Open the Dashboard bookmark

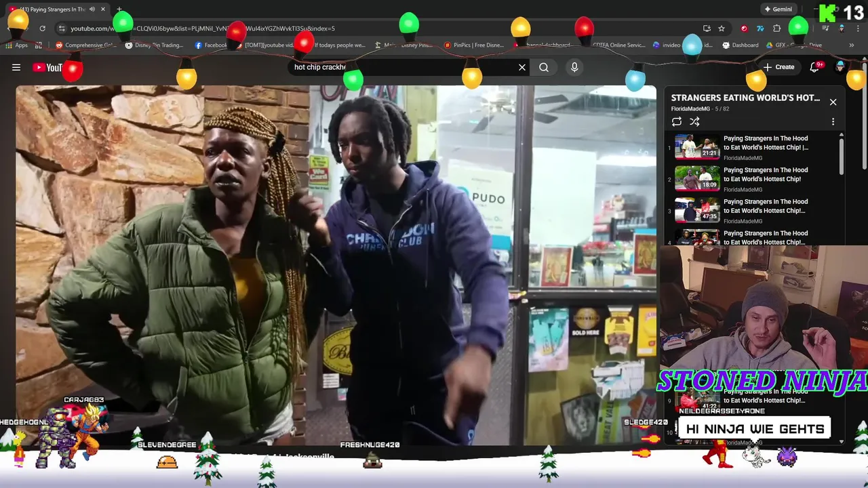point(741,45)
